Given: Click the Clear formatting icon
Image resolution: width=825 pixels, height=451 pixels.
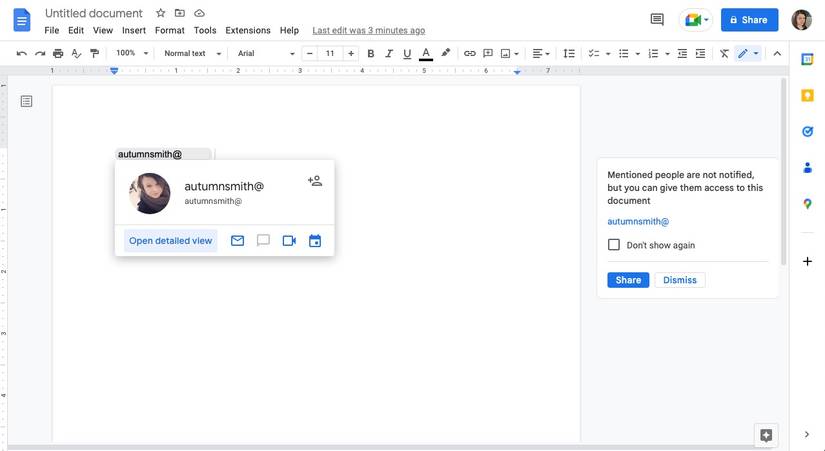Looking at the screenshot, I should point(724,53).
